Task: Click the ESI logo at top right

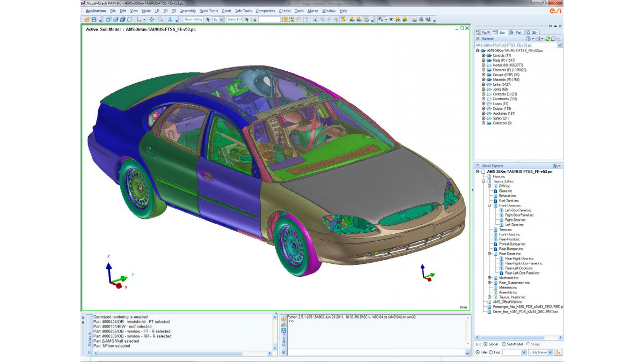Action: [x=554, y=10]
